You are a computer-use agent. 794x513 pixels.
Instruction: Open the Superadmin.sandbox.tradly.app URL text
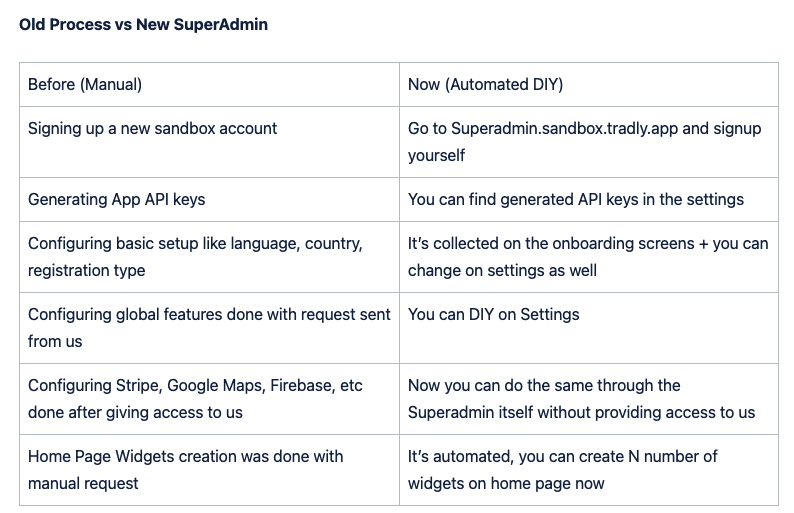(564, 129)
